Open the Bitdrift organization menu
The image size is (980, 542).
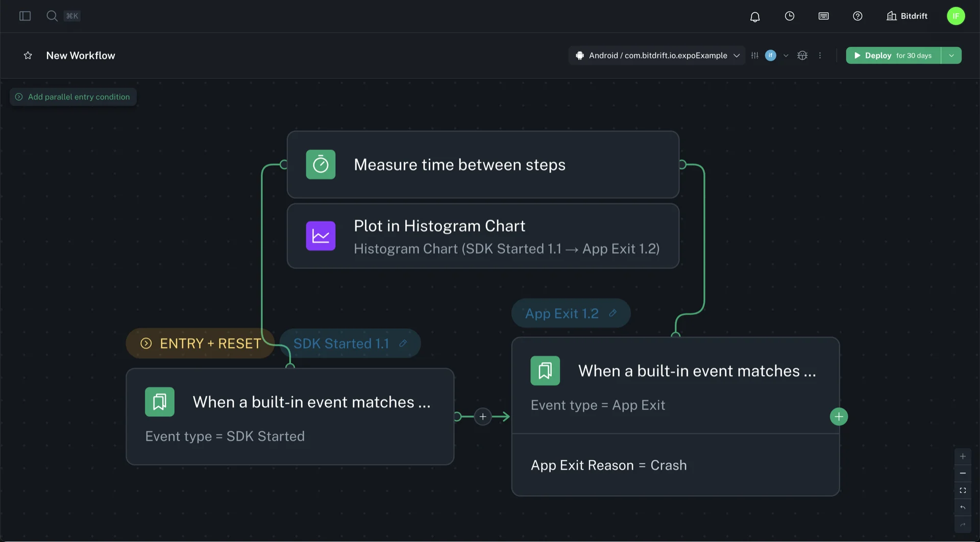(907, 16)
